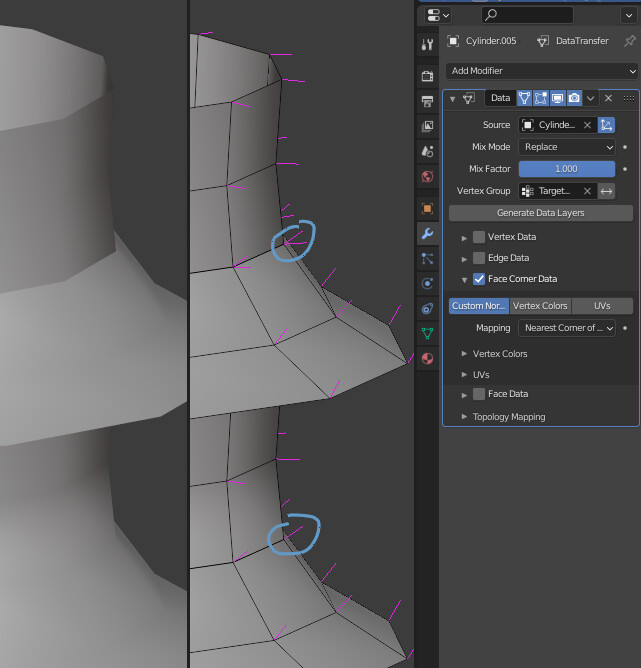This screenshot has height=668, width=641.
Task: Animate Mix Mode property dot
Action: click(x=625, y=147)
